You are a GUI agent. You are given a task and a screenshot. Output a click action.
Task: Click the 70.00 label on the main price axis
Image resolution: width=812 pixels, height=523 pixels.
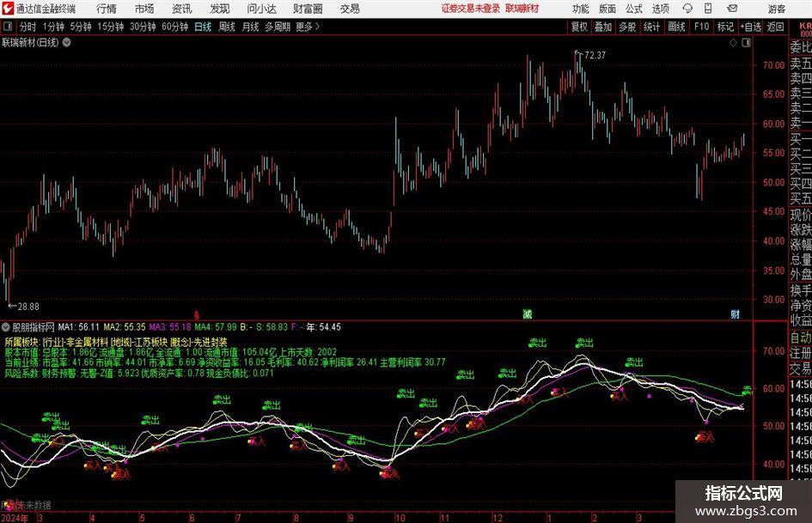point(773,65)
